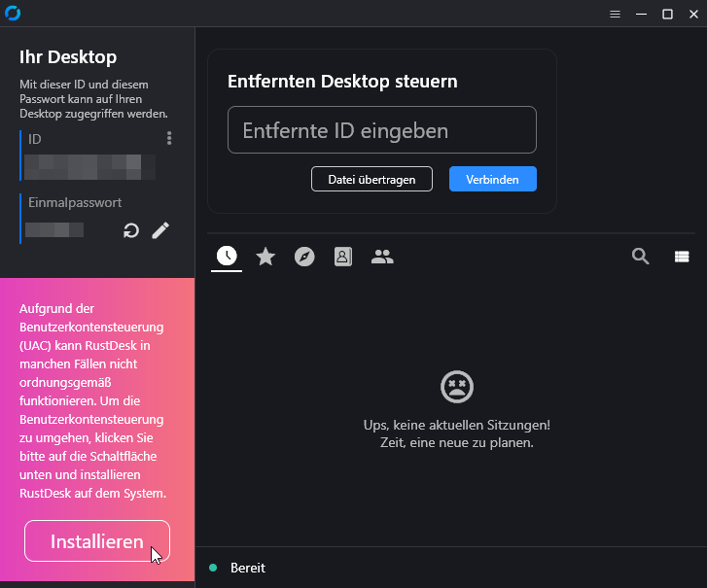Open the hamburger menu in title bar
This screenshot has height=588, width=707.
click(x=615, y=14)
